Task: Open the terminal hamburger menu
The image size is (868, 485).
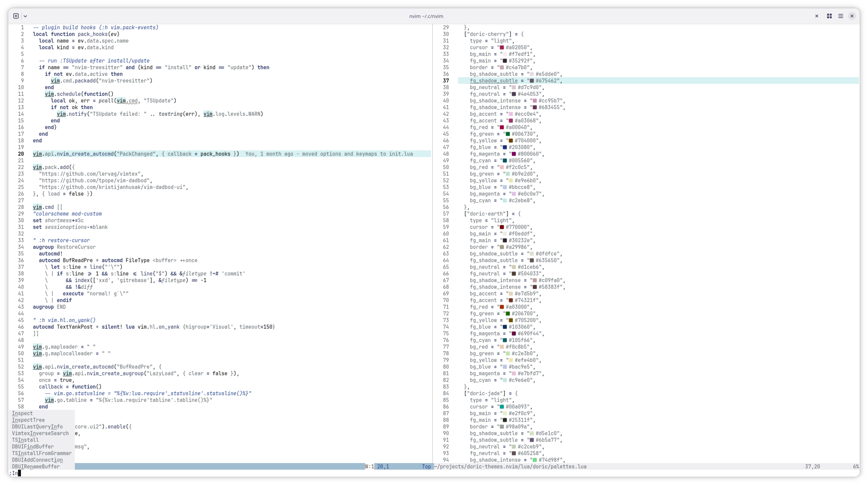Action: [x=841, y=16]
